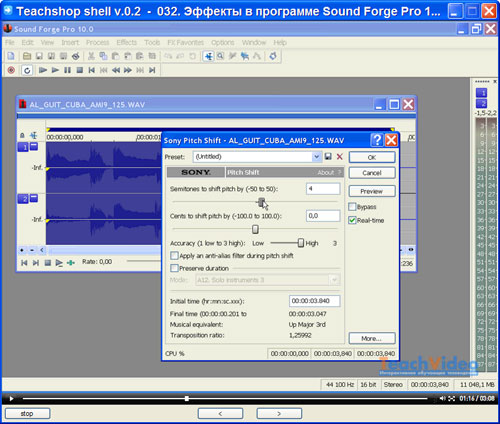This screenshot has width=500, height=424.
Task: Click Go to End in main transport bar
Action: [x=152, y=70]
